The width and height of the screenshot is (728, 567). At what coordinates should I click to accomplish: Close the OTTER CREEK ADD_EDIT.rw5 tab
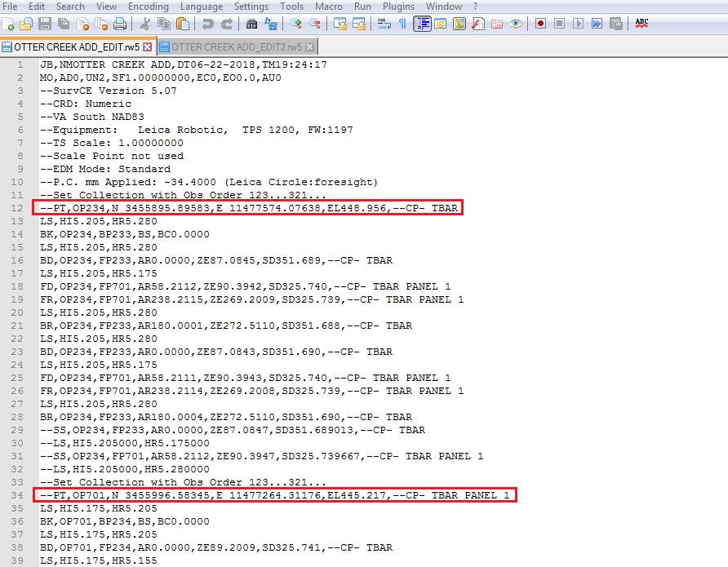point(149,47)
